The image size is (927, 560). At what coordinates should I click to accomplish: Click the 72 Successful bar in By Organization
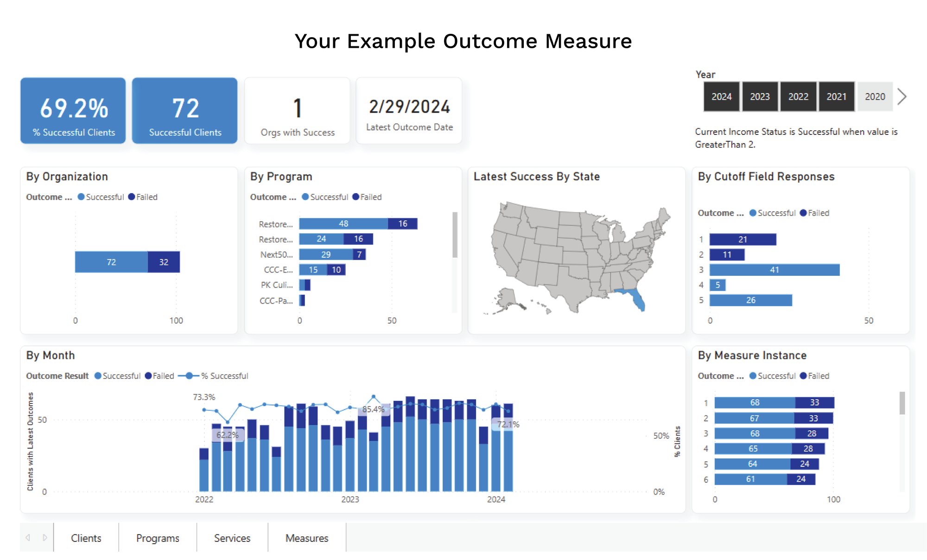click(111, 262)
